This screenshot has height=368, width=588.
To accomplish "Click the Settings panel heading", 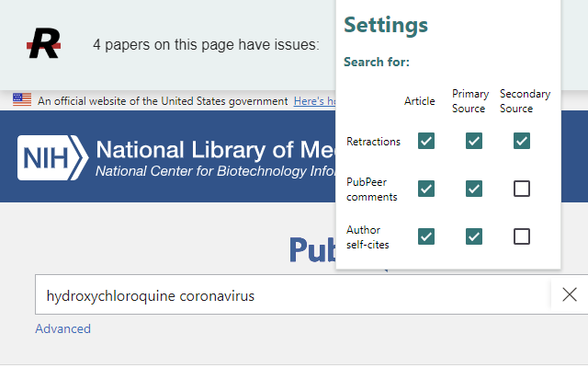I will coord(386,25).
